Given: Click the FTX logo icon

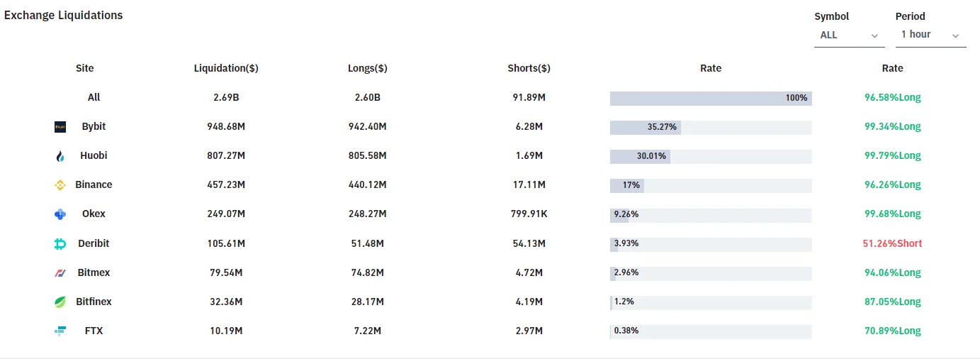Looking at the screenshot, I should coord(60,331).
